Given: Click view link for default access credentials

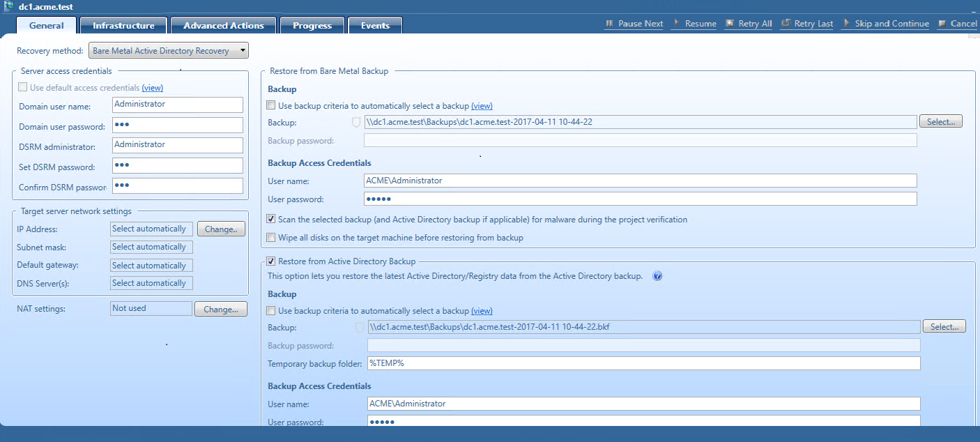Looking at the screenshot, I should point(153,88).
